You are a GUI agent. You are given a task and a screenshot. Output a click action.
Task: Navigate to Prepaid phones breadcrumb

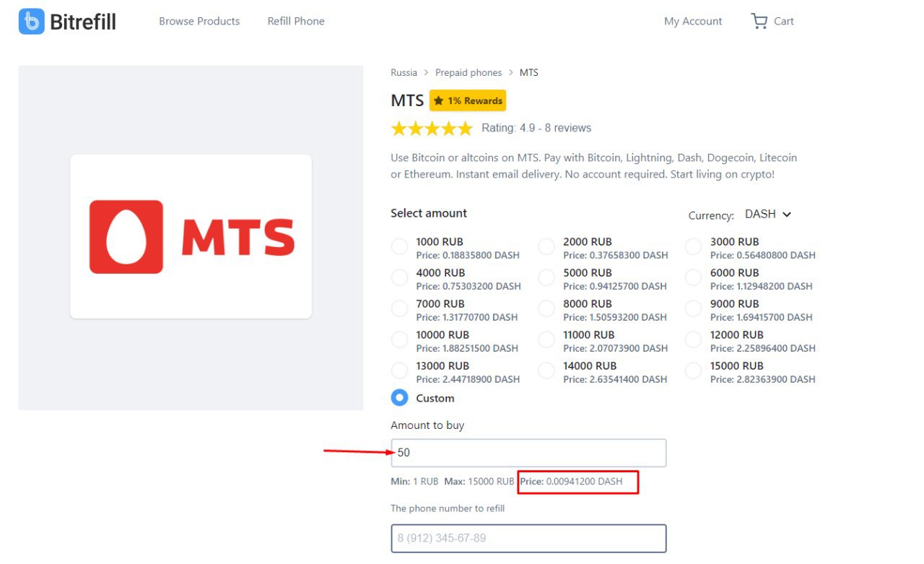click(x=468, y=72)
